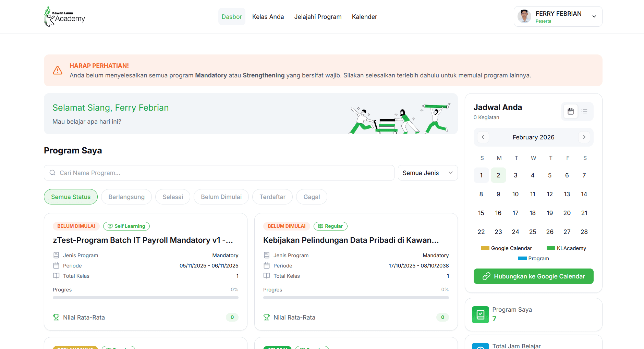Click the warning triangle alert icon
The width and height of the screenshot is (644, 349).
point(58,70)
